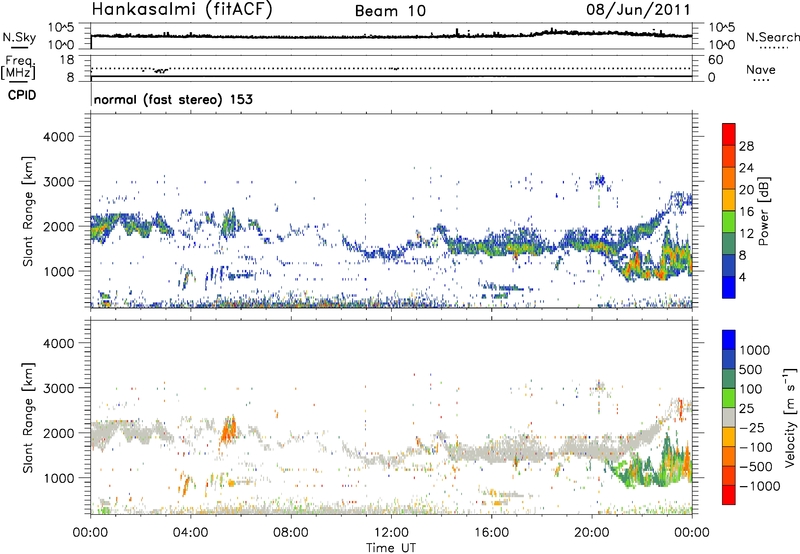This screenshot has width=800, height=554.
Task: Click the '4' label on power colorbar
Action: [742, 277]
